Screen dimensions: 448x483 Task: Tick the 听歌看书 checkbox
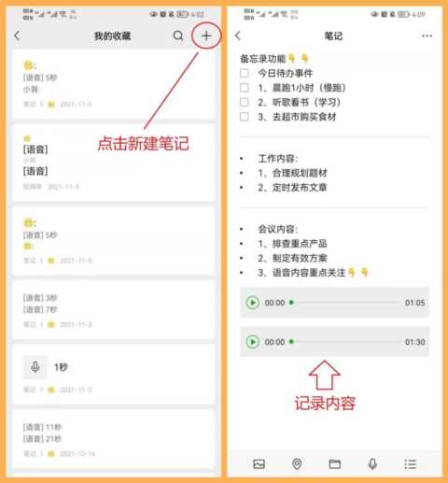(245, 102)
